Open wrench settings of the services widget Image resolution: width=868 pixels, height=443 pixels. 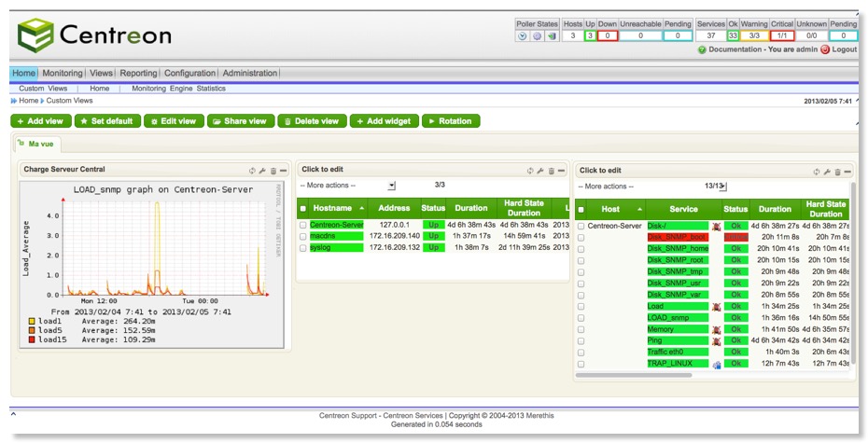827,172
